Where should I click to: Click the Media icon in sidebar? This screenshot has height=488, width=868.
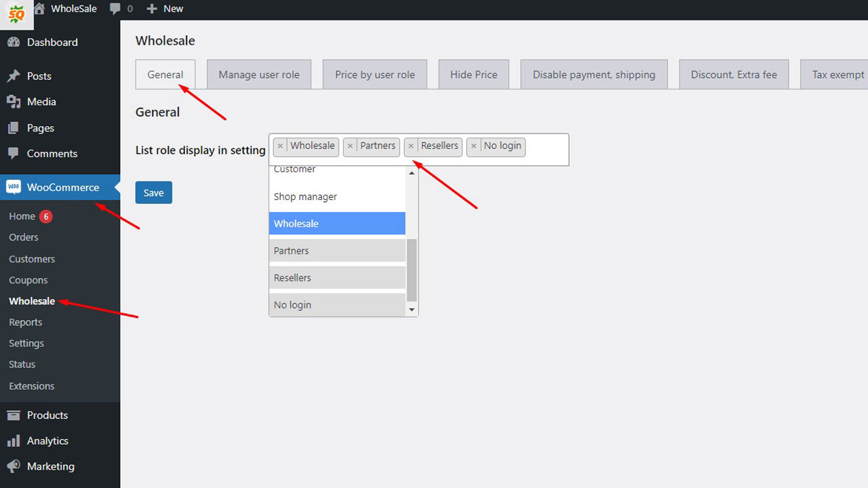click(x=13, y=102)
